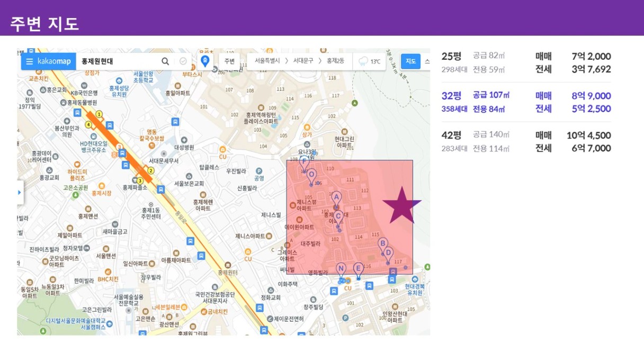Click the bus stop near 홍일아파트

[x=175, y=122]
